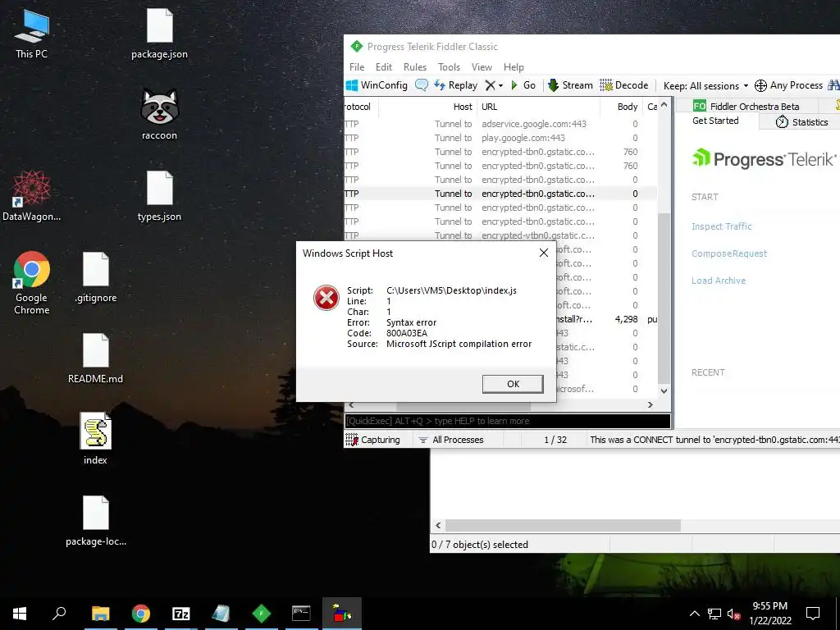Open Chrome from taskbar
Image resolution: width=840 pixels, height=630 pixels.
tap(141, 614)
